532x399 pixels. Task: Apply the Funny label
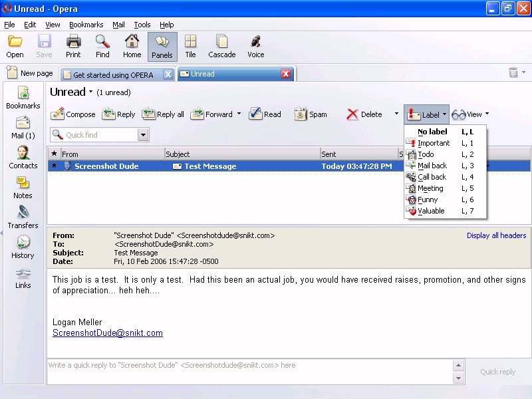445,199
